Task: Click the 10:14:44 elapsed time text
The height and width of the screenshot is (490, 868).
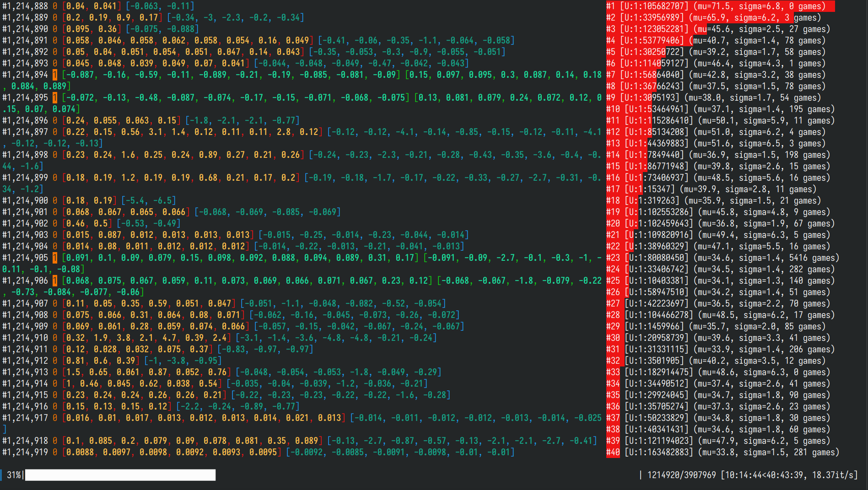Action: point(743,475)
